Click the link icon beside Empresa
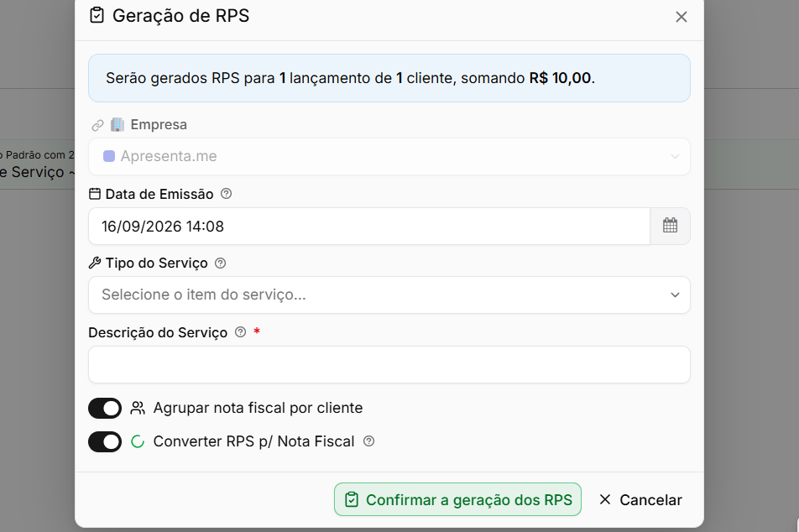The height and width of the screenshot is (532, 799). pyautogui.click(x=97, y=125)
